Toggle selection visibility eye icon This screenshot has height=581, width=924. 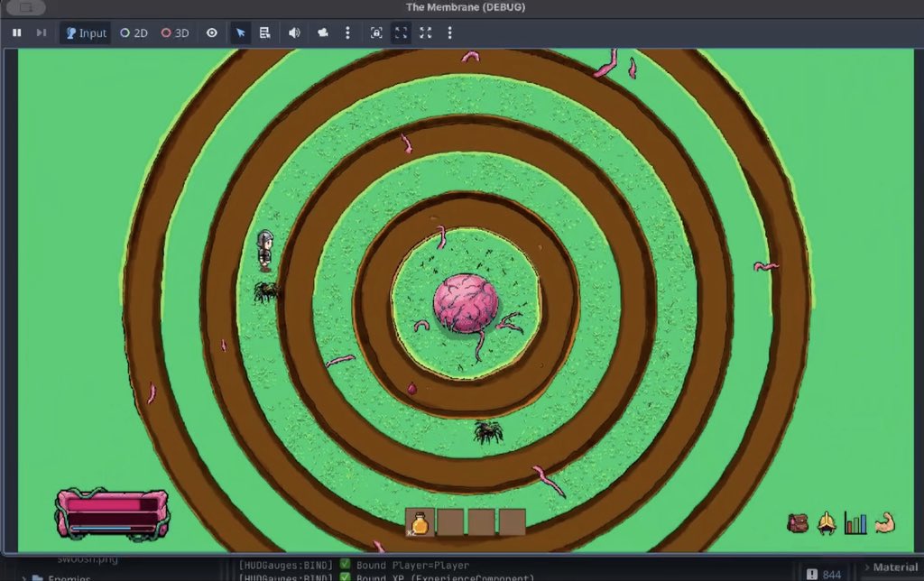click(x=212, y=33)
